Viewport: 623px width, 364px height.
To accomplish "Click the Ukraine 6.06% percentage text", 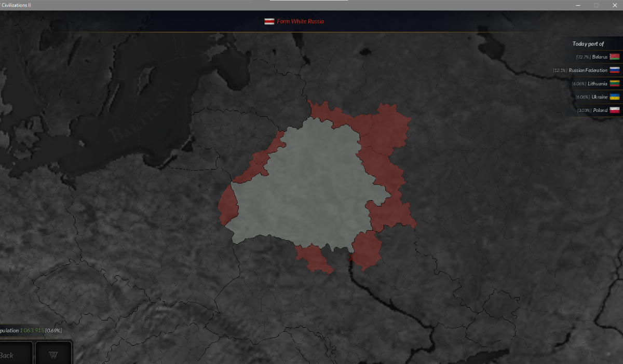I will pos(582,97).
